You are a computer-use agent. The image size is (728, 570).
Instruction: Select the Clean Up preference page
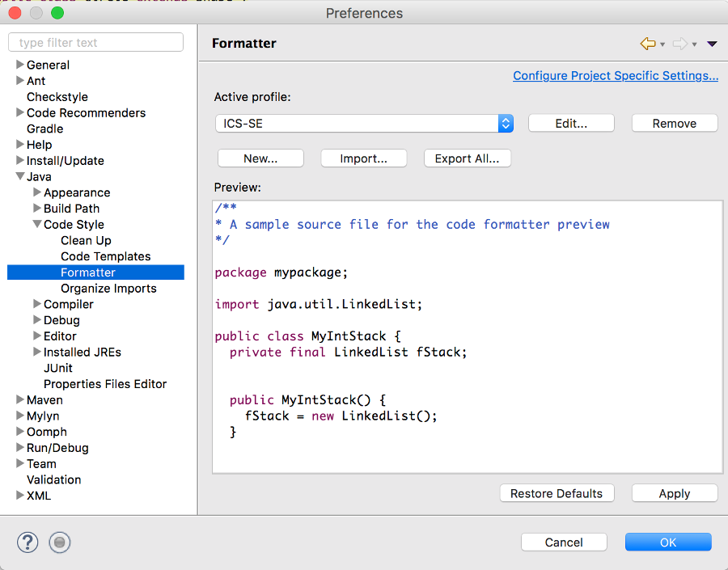(x=86, y=240)
